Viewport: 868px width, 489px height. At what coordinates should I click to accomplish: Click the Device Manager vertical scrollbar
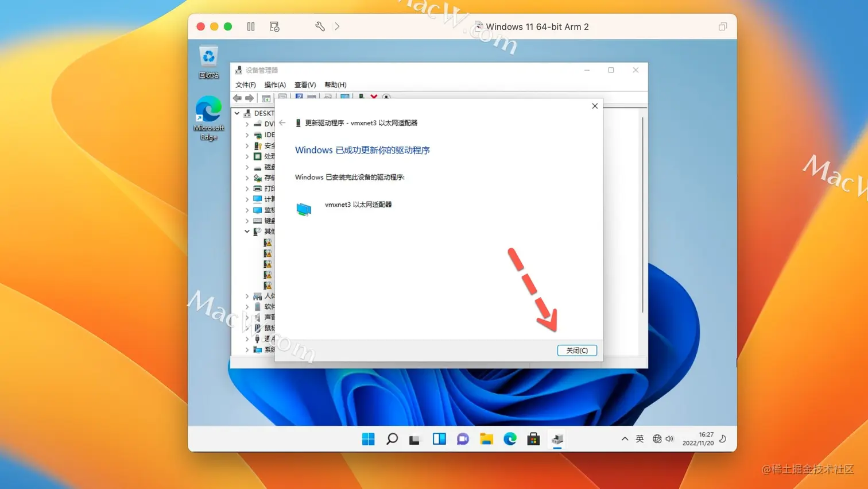642,215
